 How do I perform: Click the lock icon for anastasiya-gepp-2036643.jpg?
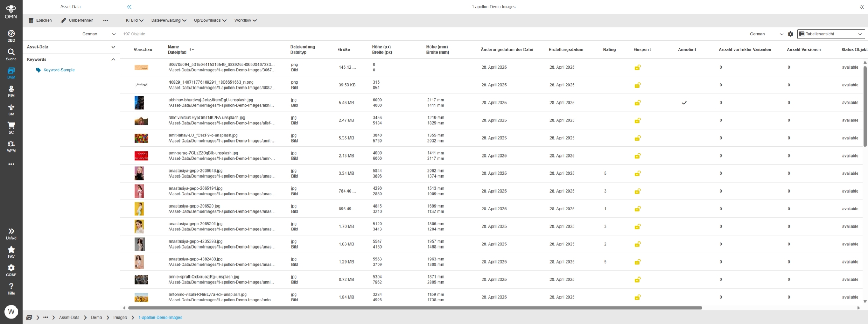point(637,174)
